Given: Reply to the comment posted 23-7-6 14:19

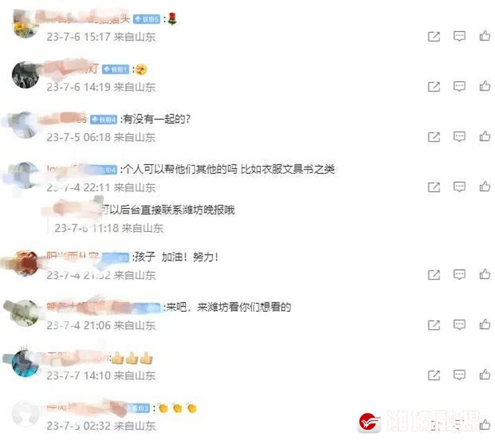Looking at the screenshot, I should point(459,86).
